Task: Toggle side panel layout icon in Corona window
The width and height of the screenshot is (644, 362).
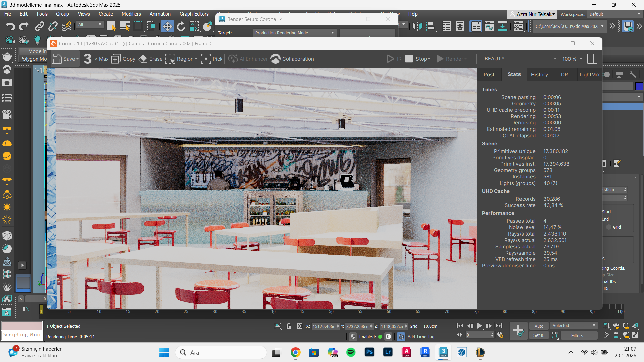Action: tap(592, 59)
